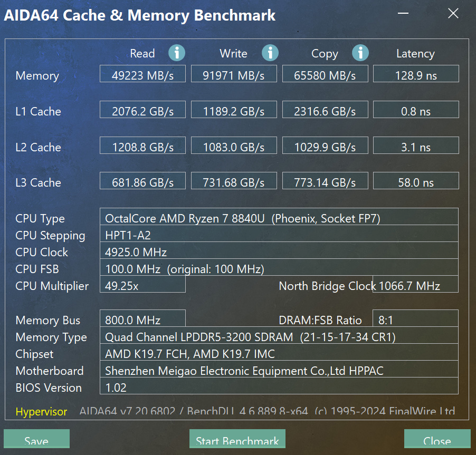Close the benchmark window with the X
This screenshot has height=455, width=476.
tap(453, 14)
